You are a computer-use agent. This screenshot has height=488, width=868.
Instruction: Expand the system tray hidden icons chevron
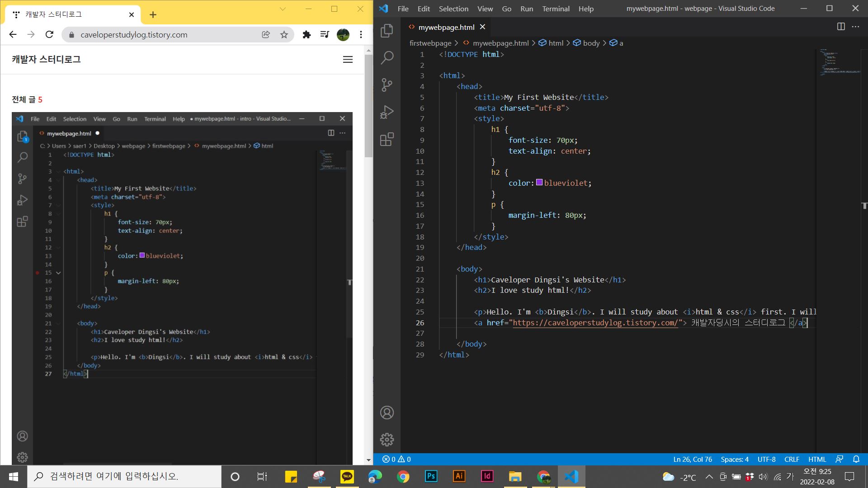click(x=709, y=477)
